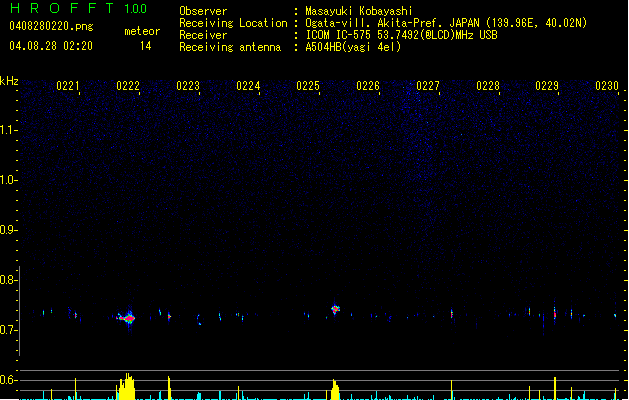Click the Observer field label
Screen dimensions: 629x400
pos(203,11)
